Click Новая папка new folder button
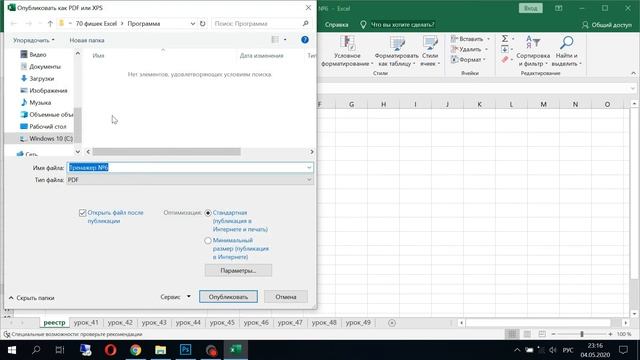 coord(87,40)
